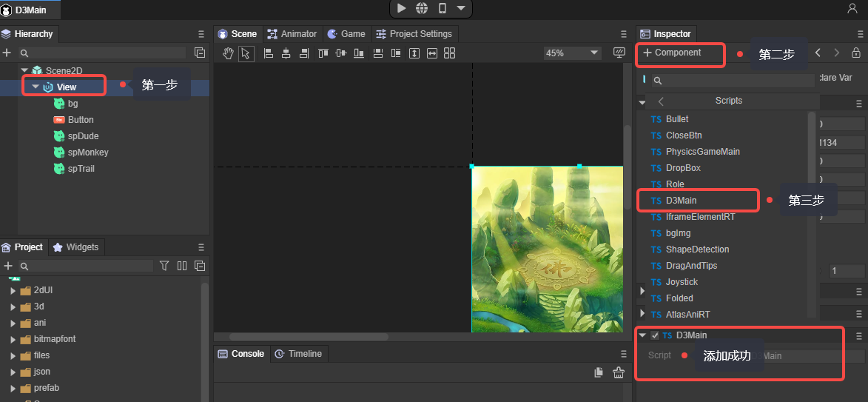Screen dimensions: 868x402
Task: Click the Inspector lock icon
Action: point(856,53)
